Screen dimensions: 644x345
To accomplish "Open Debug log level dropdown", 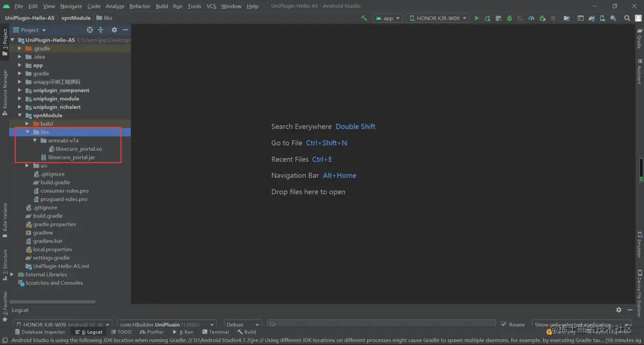I will tap(243, 324).
